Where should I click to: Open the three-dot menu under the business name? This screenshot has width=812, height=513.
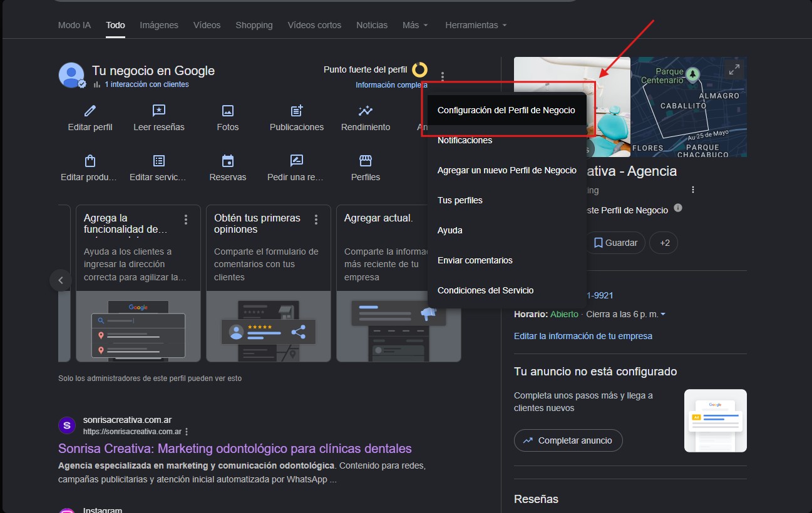[693, 190]
